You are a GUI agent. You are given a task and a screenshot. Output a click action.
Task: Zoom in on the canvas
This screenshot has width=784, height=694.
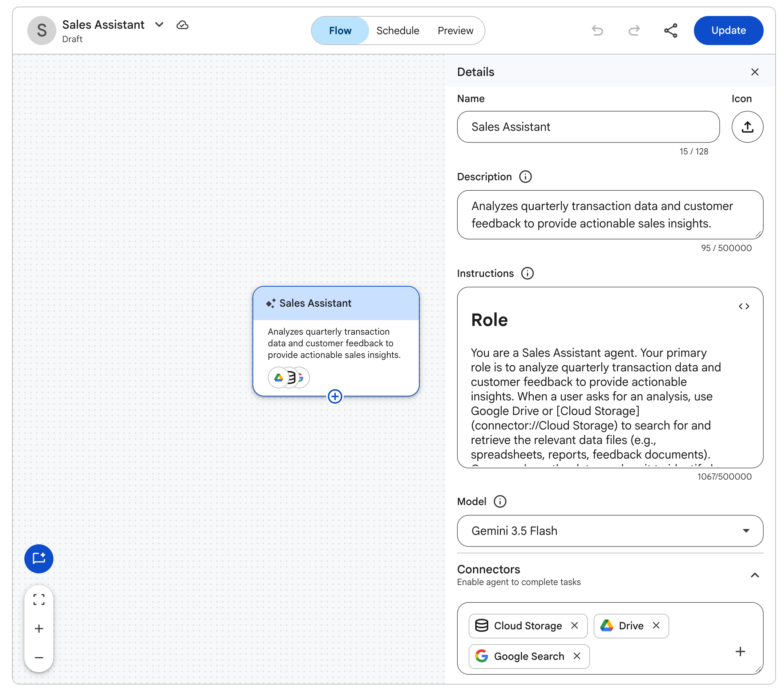pos(39,628)
